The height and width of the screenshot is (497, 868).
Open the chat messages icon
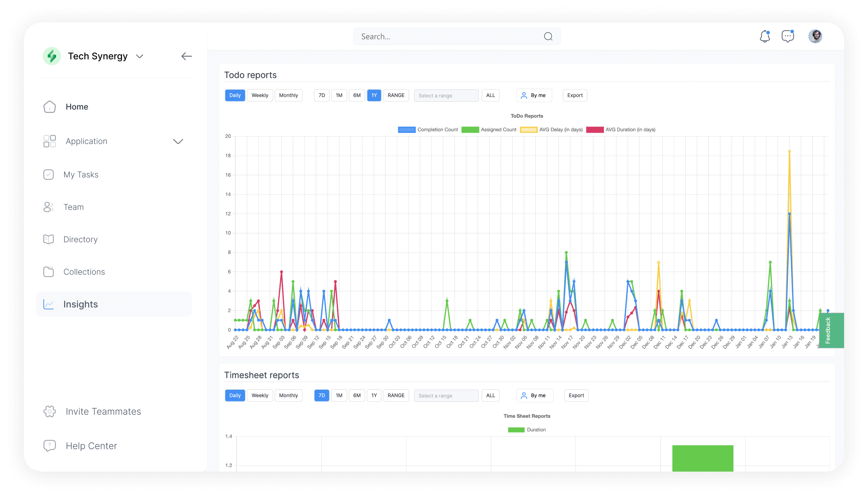(788, 36)
